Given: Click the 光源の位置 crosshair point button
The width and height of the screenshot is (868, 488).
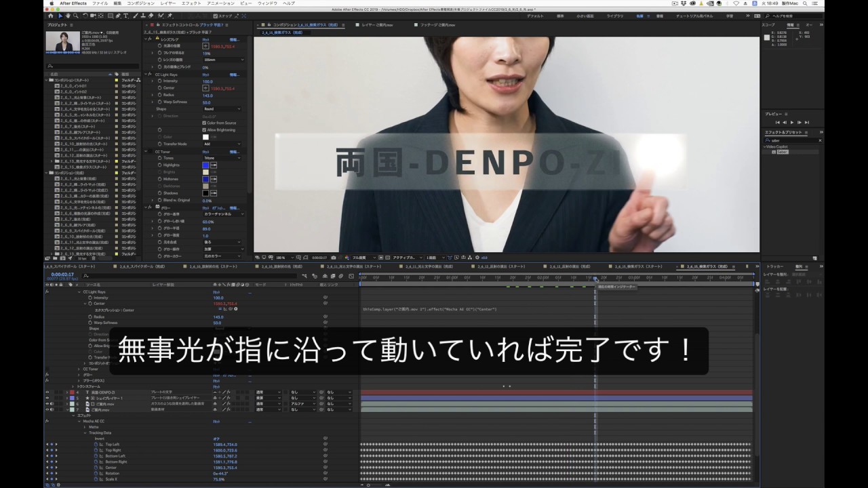Looking at the screenshot, I should [205, 46].
